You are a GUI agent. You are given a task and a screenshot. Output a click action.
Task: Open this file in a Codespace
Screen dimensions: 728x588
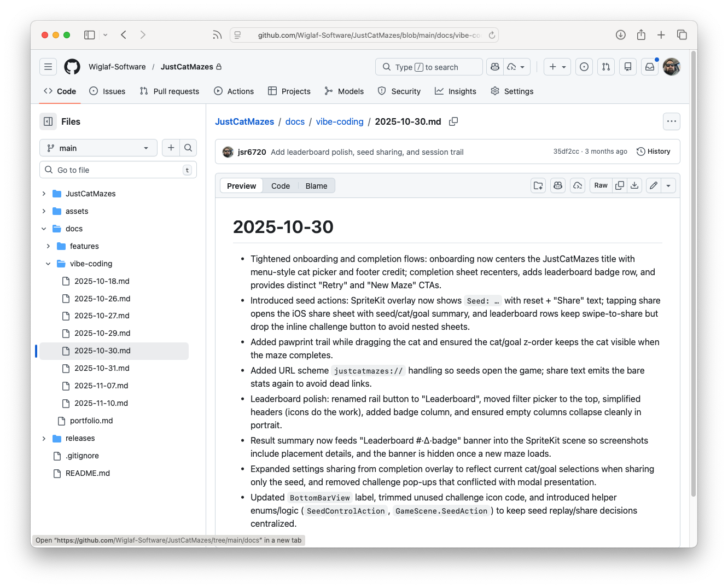coord(577,185)
